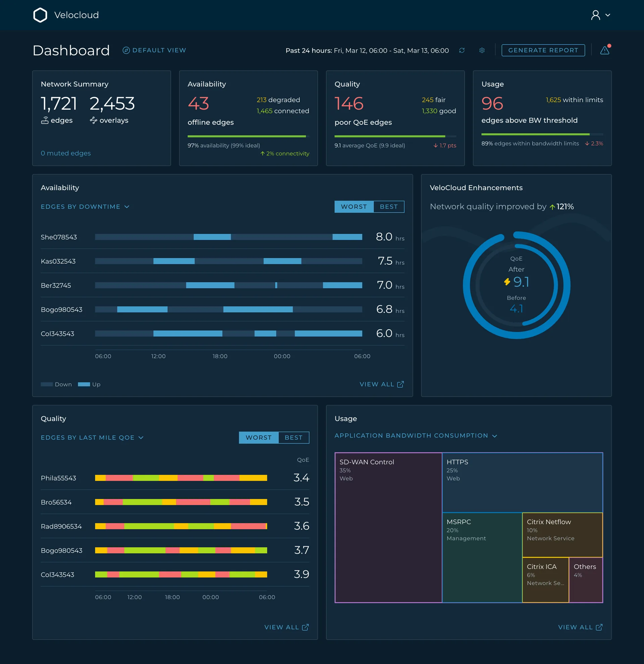Select the Others treemap tile

pos(586,580)
